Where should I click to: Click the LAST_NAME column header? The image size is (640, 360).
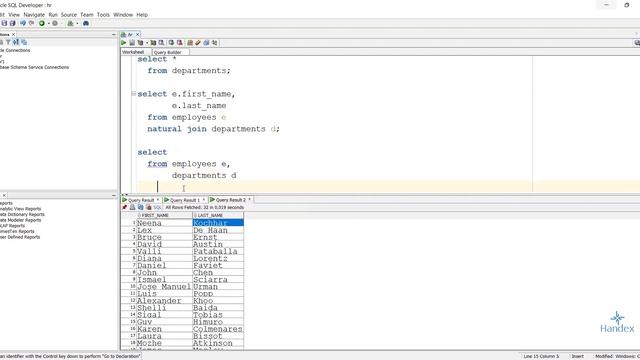tap(218, 215)
